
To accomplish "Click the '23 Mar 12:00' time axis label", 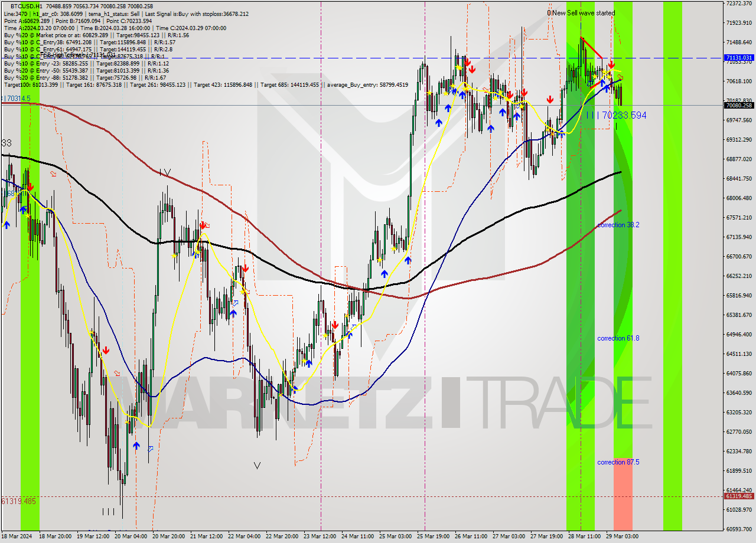I will 320,537.
